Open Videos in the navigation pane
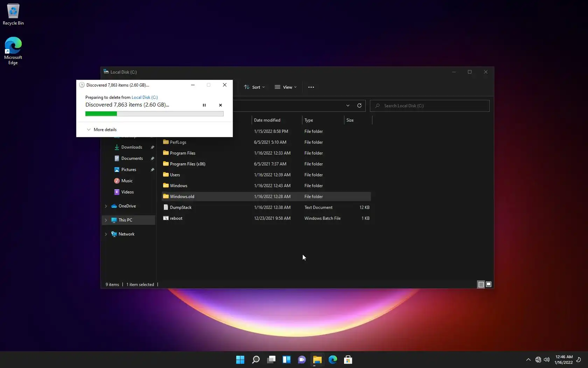 pos(127,192)
